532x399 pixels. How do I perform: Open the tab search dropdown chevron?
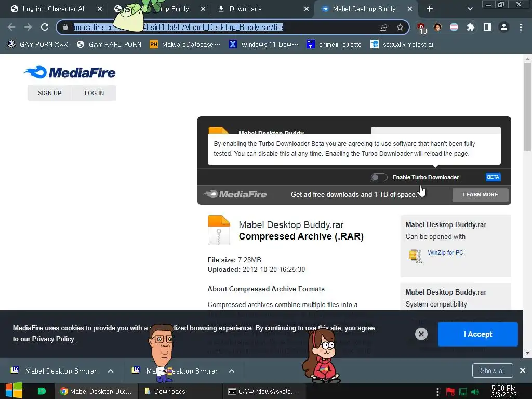(x=470, y=9)
